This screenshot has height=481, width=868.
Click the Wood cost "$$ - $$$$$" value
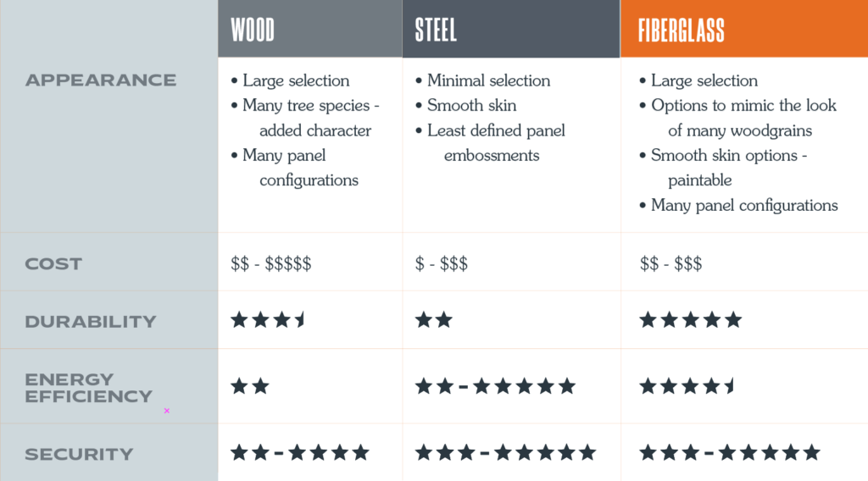point(271,264)
